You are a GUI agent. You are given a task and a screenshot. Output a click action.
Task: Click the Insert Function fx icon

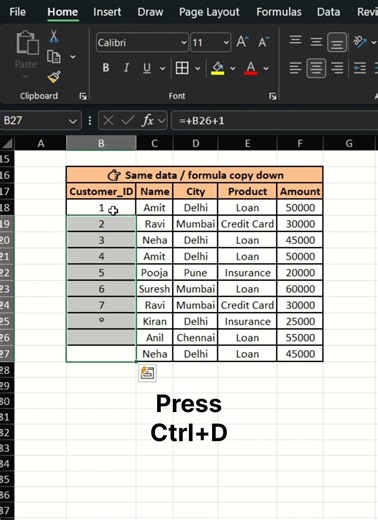[148, 120]
